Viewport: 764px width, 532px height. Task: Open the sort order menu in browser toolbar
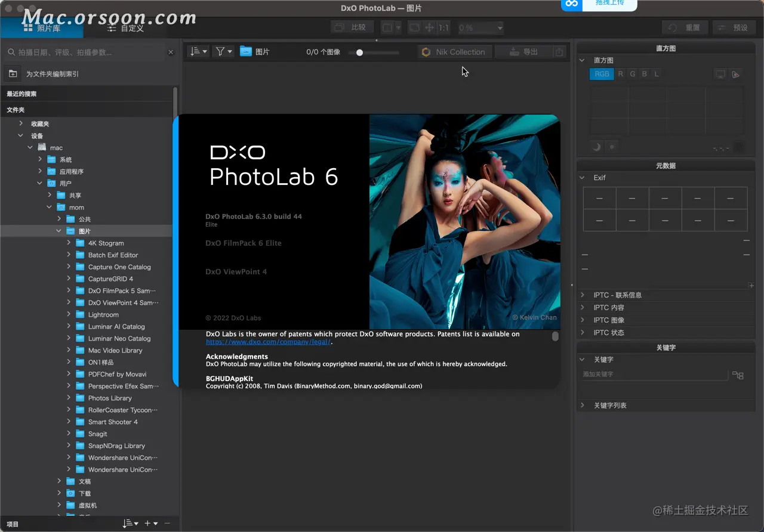click(x=199, y=52)
